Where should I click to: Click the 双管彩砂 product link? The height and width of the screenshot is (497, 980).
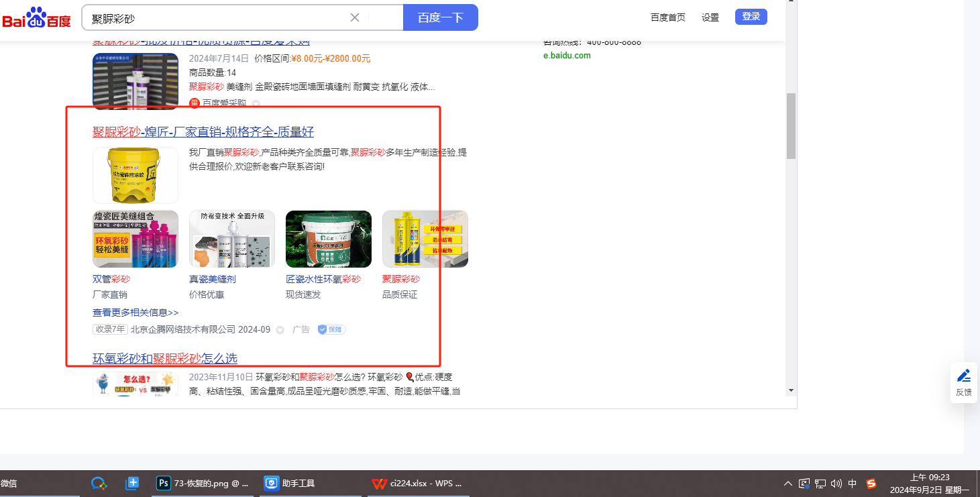[111, 279]
